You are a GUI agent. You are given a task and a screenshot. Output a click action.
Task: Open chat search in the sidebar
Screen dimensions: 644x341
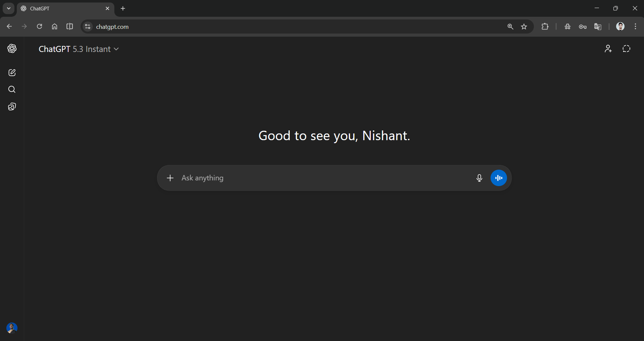[x=12, y=90]
